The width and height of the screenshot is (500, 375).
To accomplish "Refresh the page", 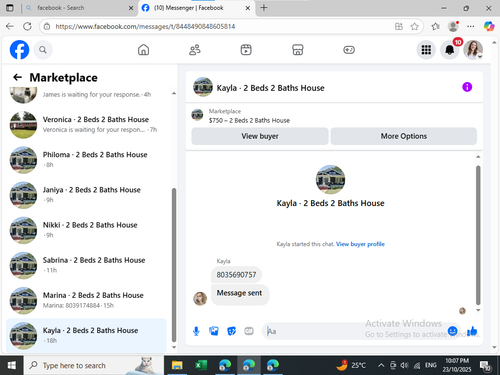I will [27, 26].
